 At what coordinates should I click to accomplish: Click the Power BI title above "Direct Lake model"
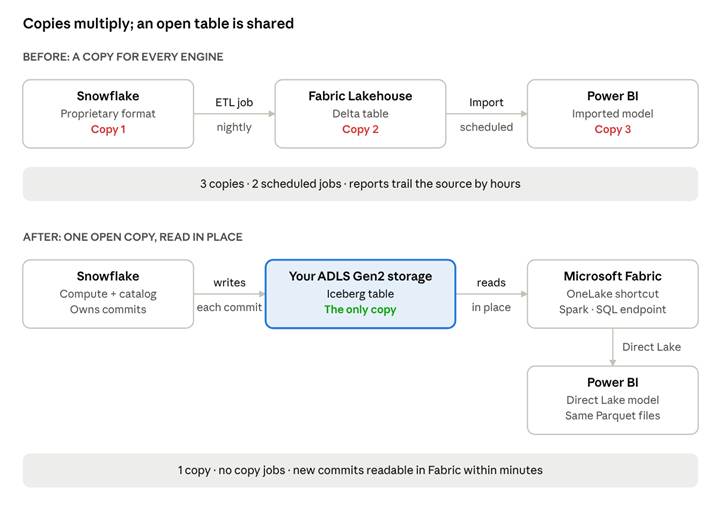coord(613,382)
